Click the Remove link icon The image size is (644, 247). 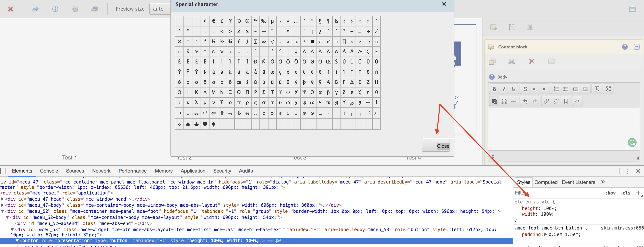coord(556,101)
